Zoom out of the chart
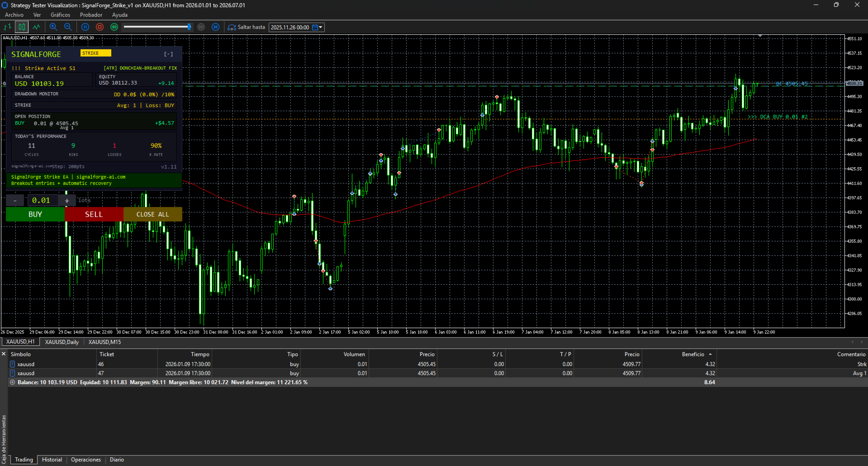This screenshot has width=868, height=466. pyautogui.click(x=68, y=27)
